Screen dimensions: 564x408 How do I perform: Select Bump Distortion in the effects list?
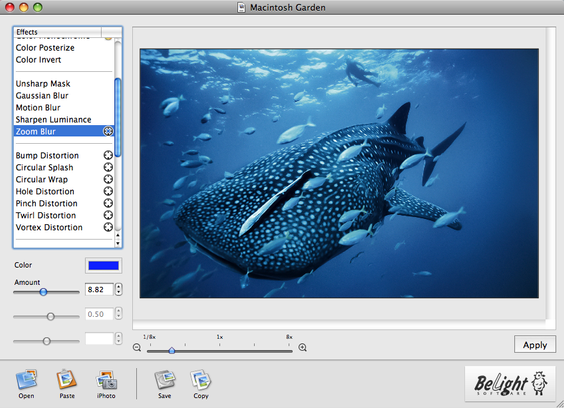47,155
